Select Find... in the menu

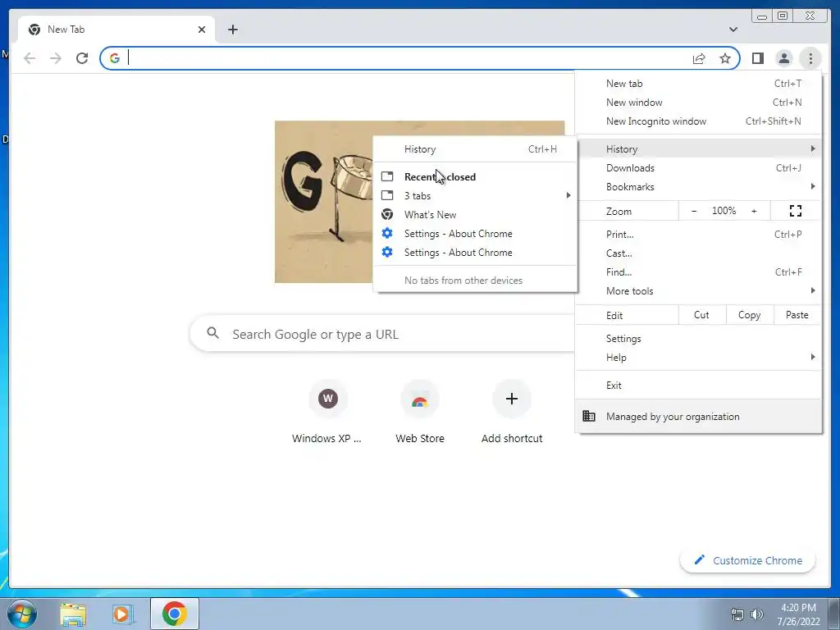[x=699, y=272]
